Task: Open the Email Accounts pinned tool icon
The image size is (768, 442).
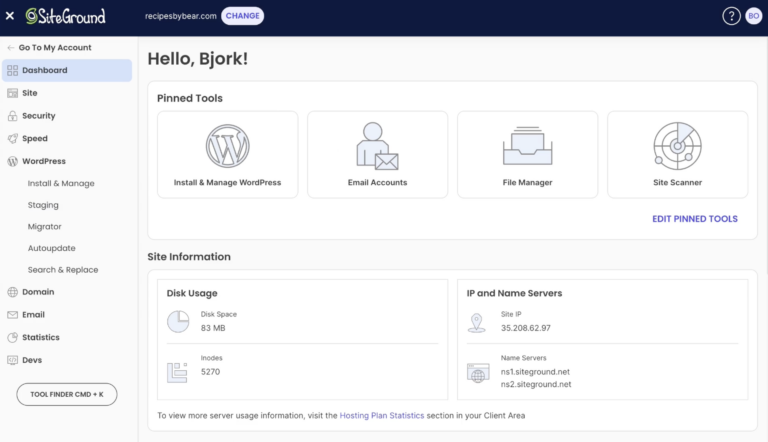Action: [x=377, y=146]
